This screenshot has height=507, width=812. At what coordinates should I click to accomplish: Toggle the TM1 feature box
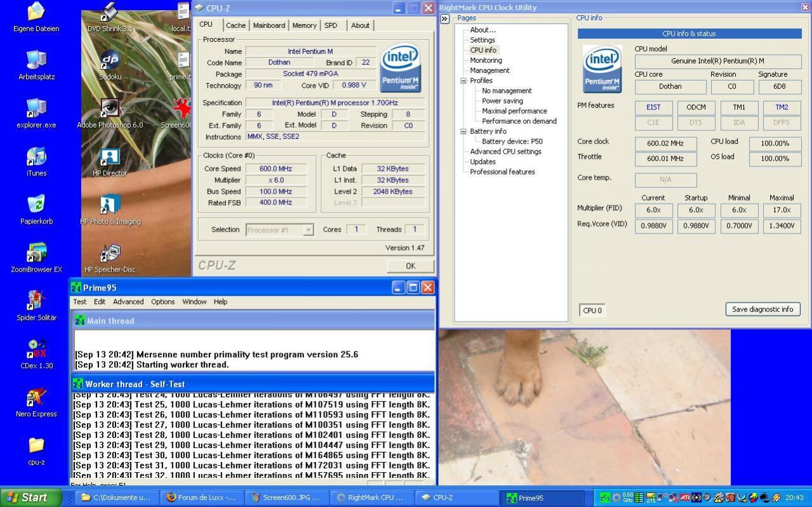pos(739,107)
